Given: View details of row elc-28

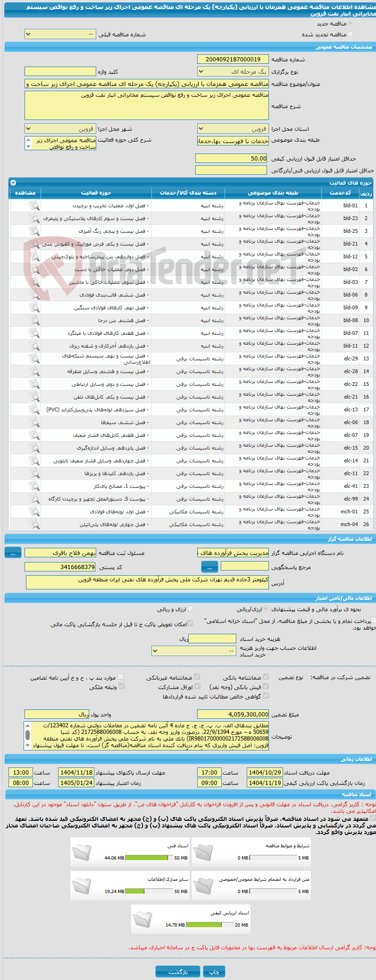Looking at the screenshot, I should (x=34, y=371).
